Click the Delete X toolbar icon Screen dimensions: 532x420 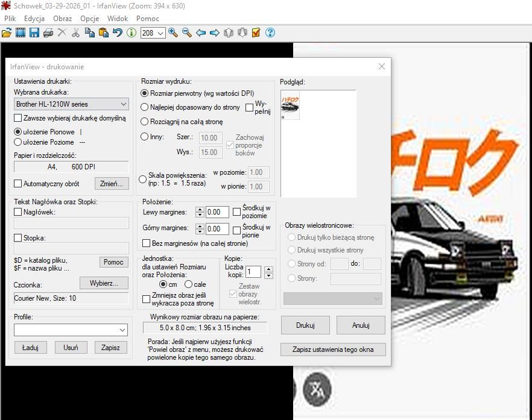point(62,33)
